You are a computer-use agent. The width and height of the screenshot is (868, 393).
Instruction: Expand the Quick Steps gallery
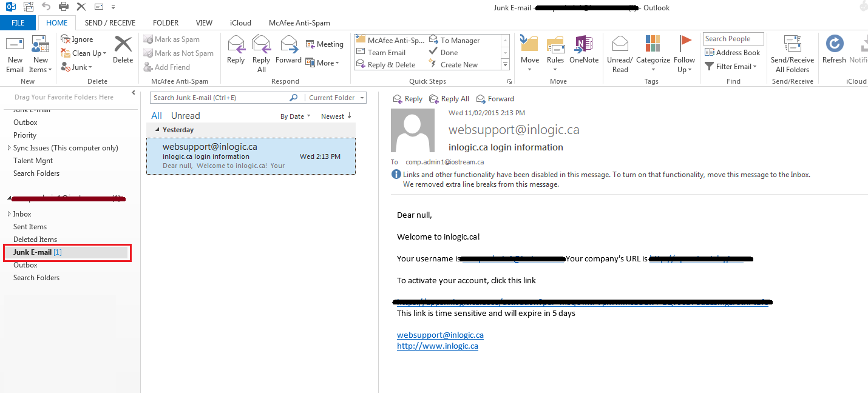tap(505, 64)
